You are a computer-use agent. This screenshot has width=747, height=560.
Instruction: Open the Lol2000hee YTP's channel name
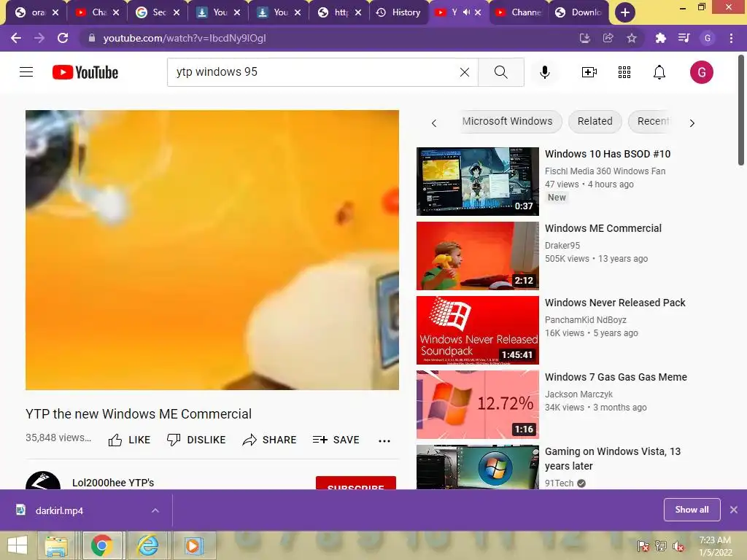pos(113,483)
